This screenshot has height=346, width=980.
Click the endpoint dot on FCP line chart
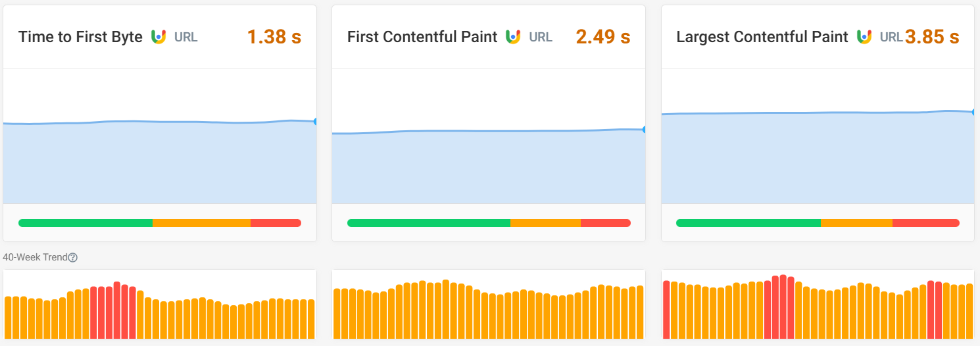point(645,130)
